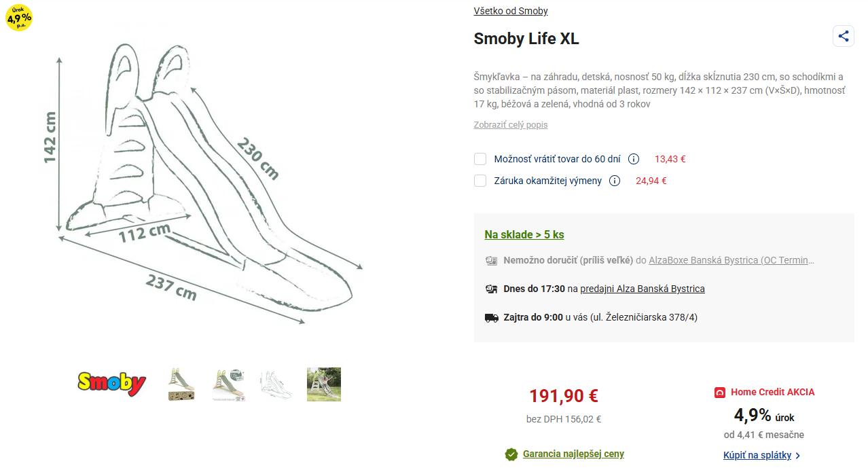The width and height of the screenshot is (868, 470).
Task: Tick the instant replacement warranty checkbox
Action: pyautogui.click(x=480, y=181)
